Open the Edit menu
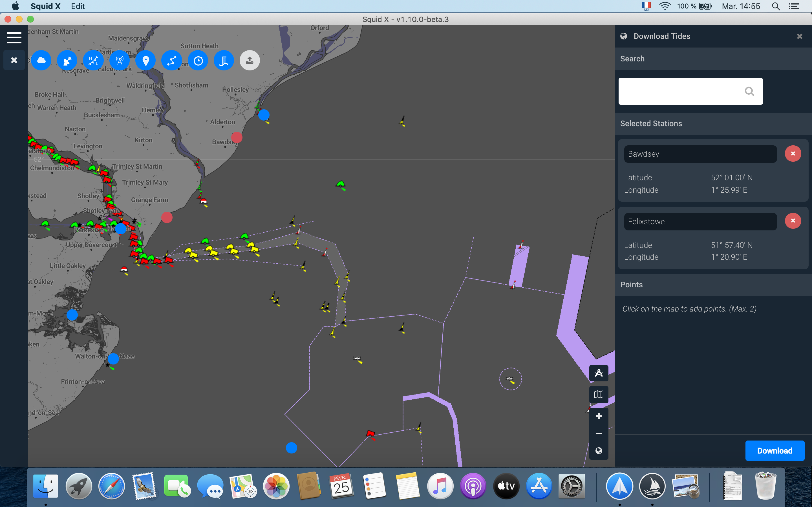 [78, 6]
